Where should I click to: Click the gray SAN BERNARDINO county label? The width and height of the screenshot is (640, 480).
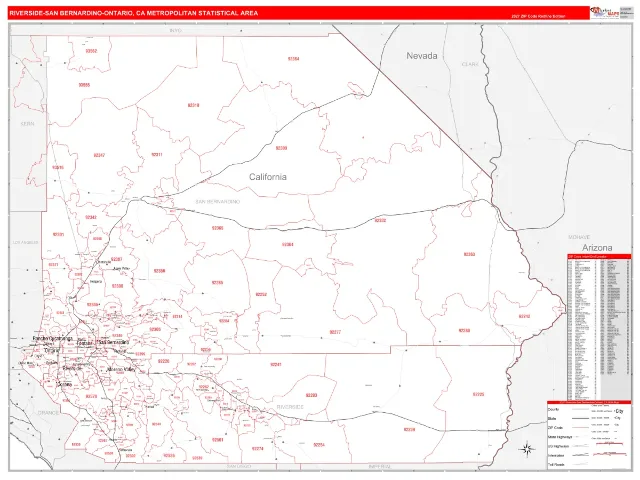(218, 202)
